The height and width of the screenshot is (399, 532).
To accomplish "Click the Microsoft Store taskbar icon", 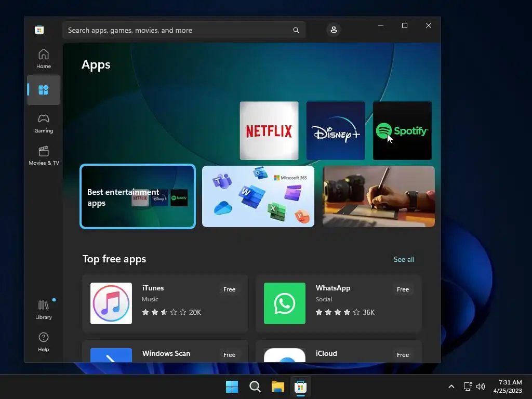I will (x=301, y=387).
